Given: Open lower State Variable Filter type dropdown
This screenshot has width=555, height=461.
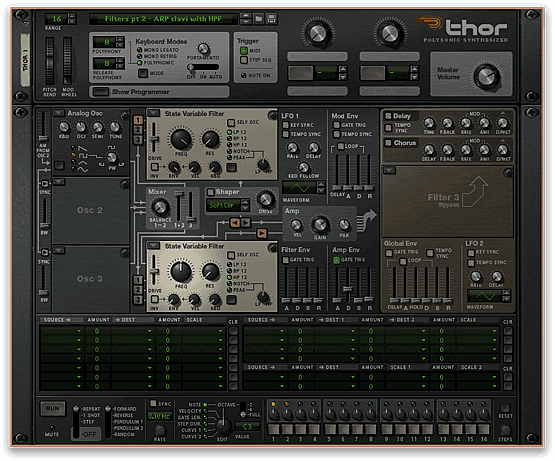Looking at the screenshot, I should pos(153,245).
